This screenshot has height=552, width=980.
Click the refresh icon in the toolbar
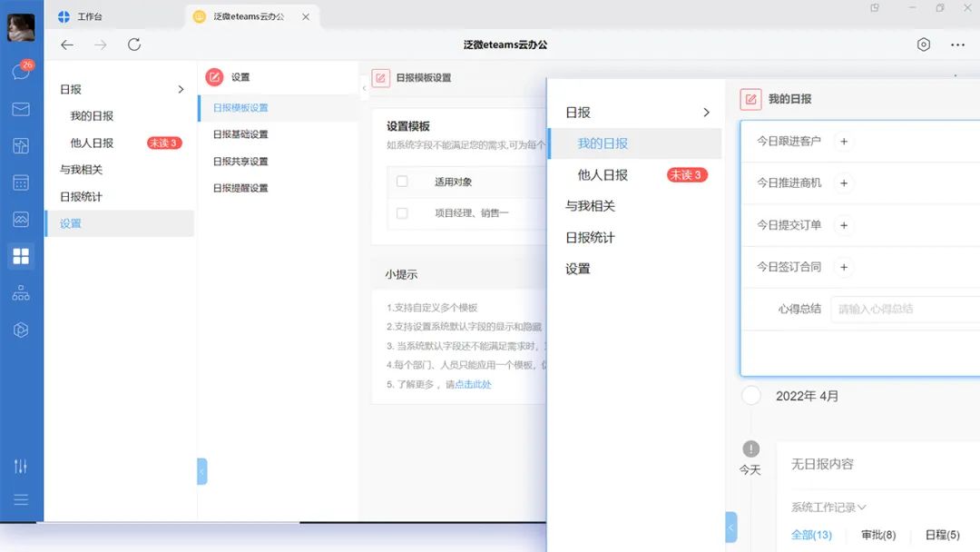point(134,44)
